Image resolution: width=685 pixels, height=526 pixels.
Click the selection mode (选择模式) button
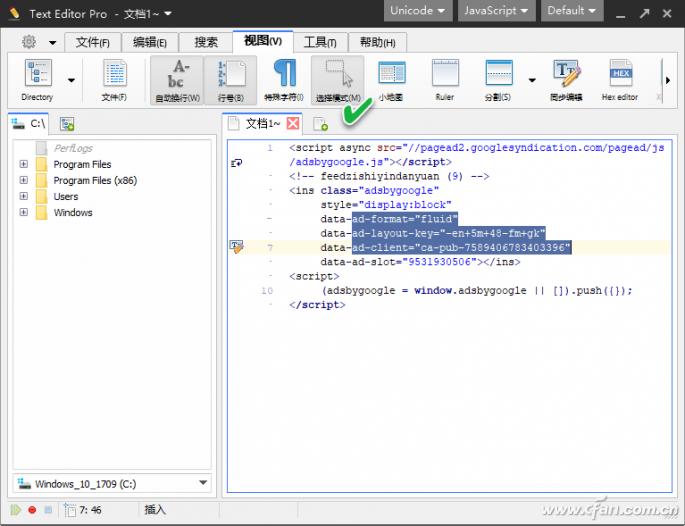coord(337,78)
